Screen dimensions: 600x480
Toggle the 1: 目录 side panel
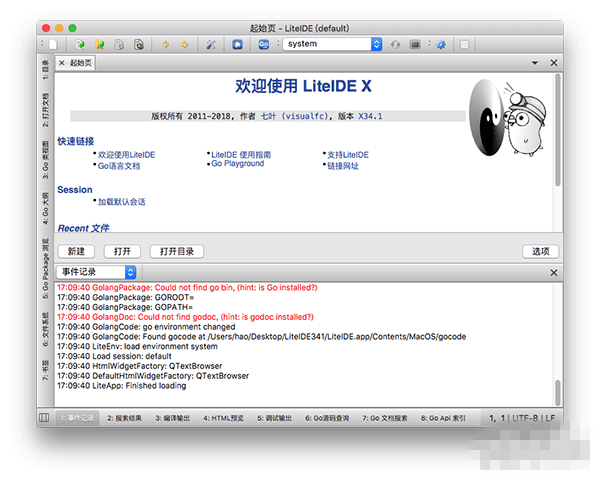45,69
